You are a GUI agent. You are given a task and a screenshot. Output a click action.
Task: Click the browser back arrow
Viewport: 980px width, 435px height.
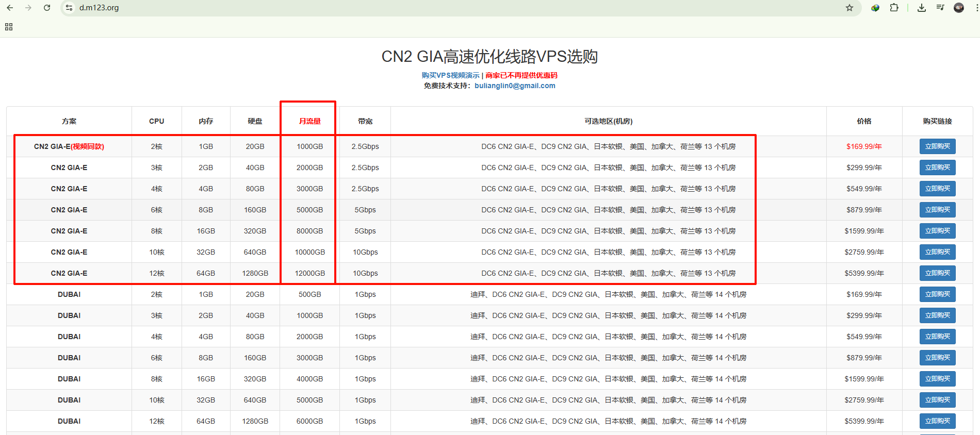click(x=10, y=8)
